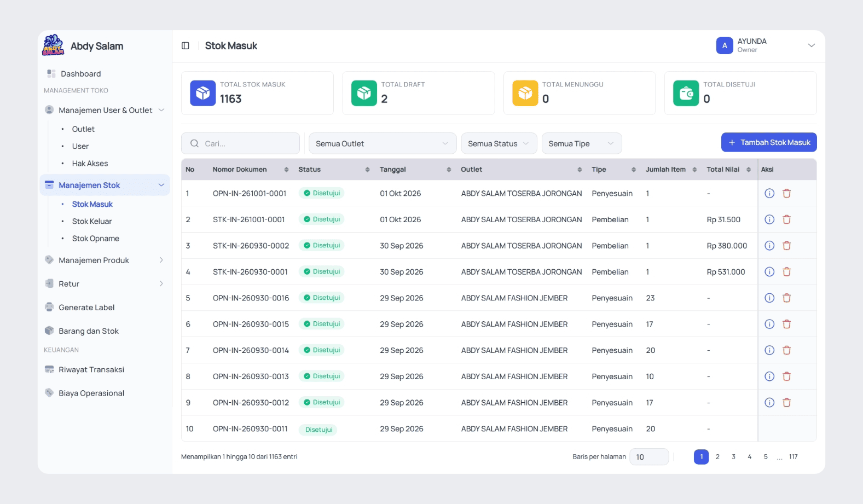Click Disetujui status of OPN-IN-260930-0011
Image resolution: width=863 pixels, height=504 pixels.
pos(318,430)
